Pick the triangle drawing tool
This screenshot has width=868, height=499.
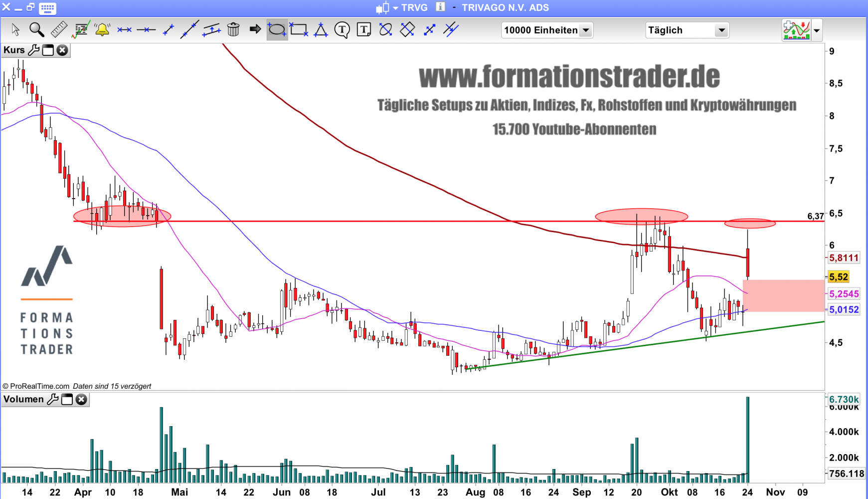[x=321, y=30]
